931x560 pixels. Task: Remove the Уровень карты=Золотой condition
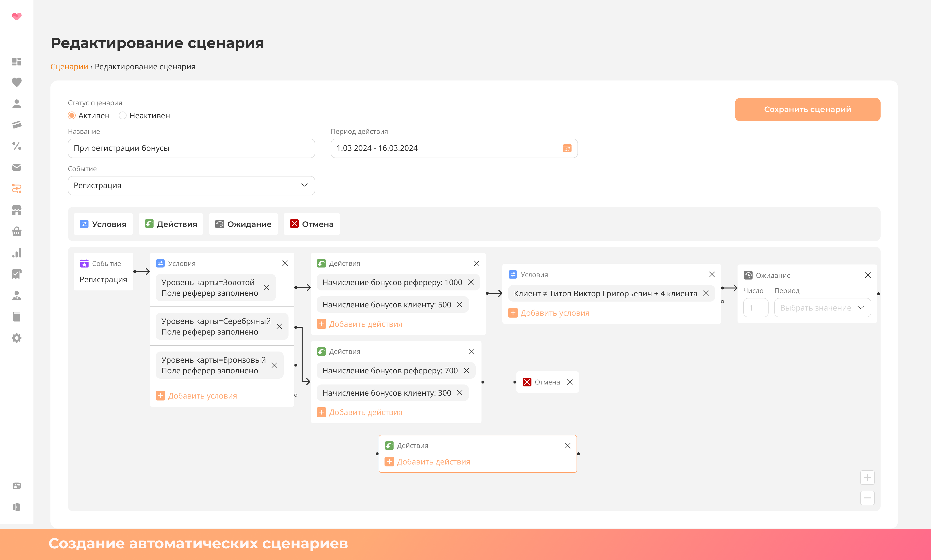(266, 288)
